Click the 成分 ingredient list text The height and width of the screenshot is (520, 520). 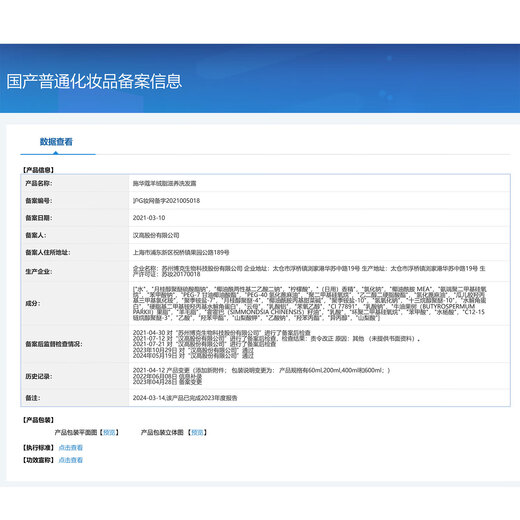310,303
